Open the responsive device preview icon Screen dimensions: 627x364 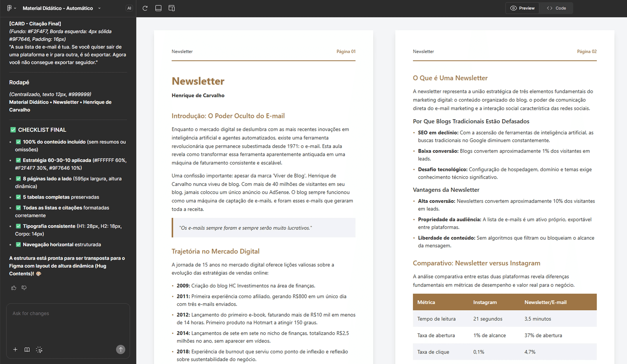click(172, 8)
